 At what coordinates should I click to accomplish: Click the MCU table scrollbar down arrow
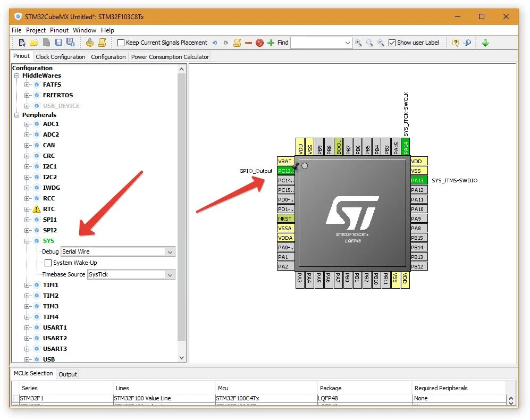click(511, 403)
